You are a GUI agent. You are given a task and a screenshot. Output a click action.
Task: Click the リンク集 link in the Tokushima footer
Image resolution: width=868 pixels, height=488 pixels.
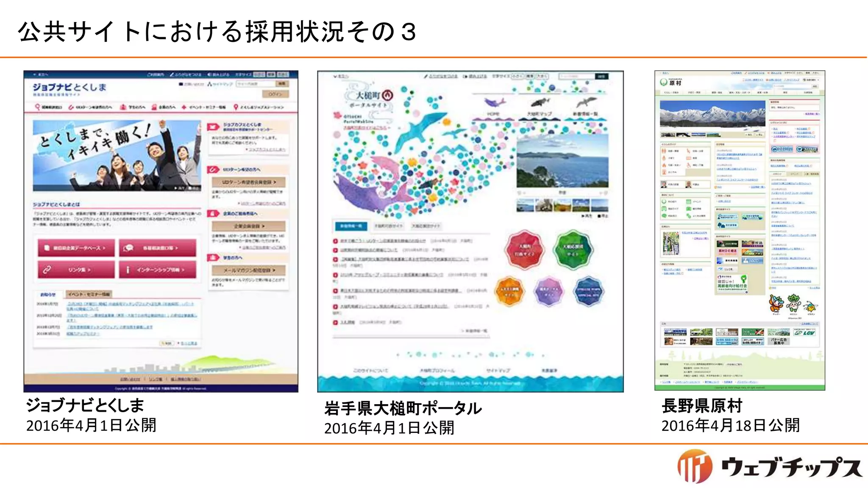click(x=155, y=379)
